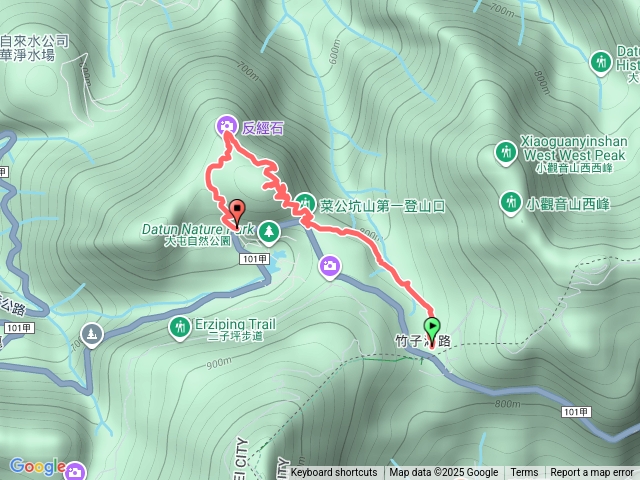Screen dimensions: 640x480
Task: Click hiking marker at top right corner
Action: pyautogui.click(x=600, y=63)
